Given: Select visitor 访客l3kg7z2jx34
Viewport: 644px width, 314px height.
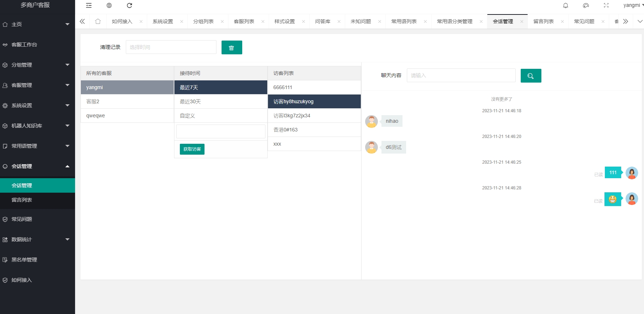Looking at the screenshot, I should point(314,116).
